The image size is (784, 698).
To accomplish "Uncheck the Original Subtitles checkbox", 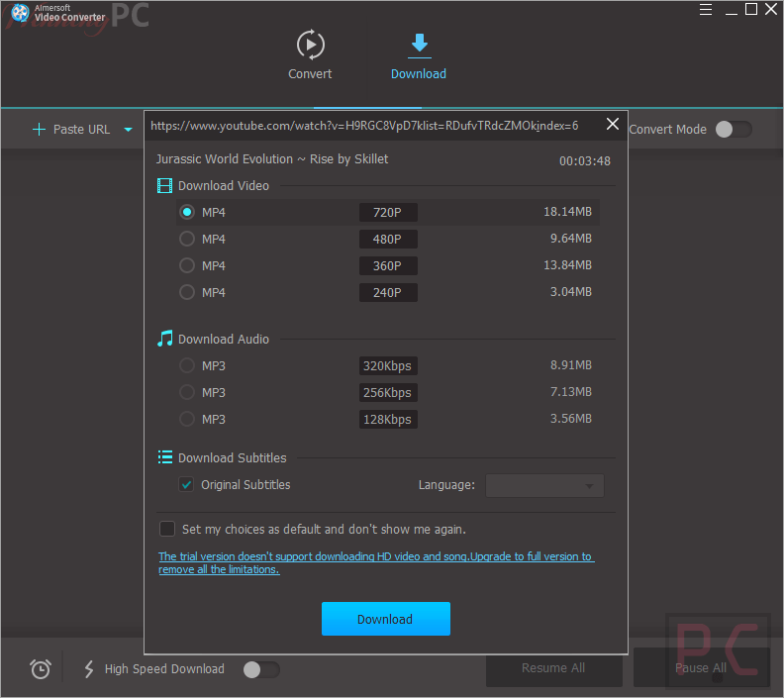I will [x=186, y=484].
